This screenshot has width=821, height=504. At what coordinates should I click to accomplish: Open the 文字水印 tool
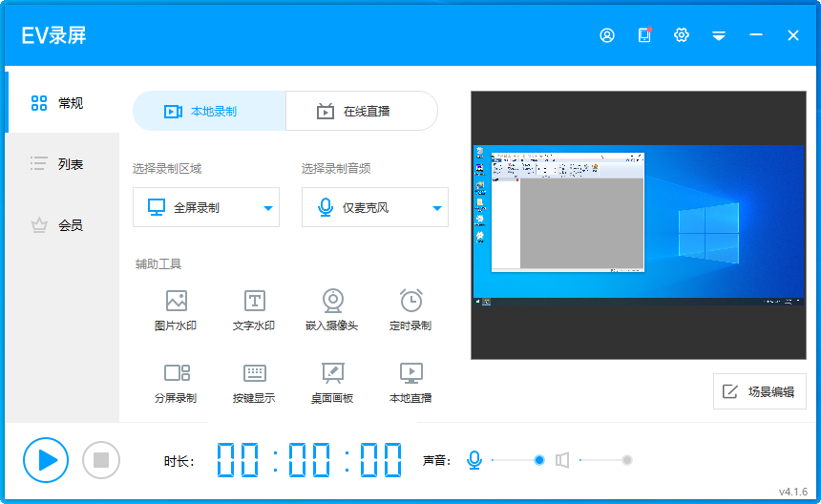click(x=255, y=310)
